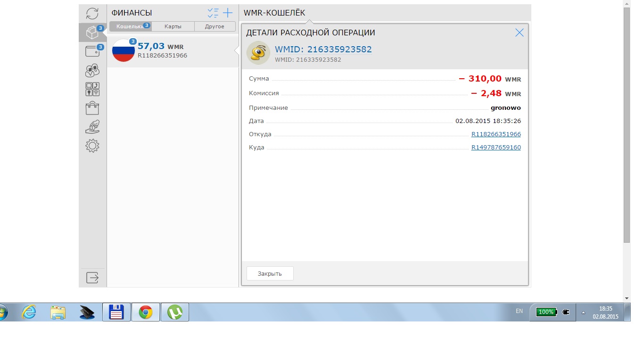This screenshot has width=644, height=362.
Task: Click the − 2,48 WMR commission value
Action: 496,93
